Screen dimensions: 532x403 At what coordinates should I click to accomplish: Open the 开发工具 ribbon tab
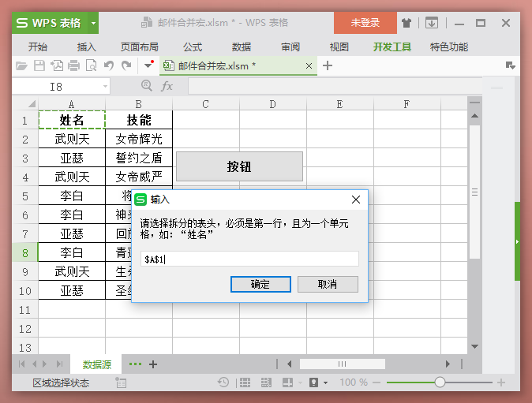tap(392, 47)
